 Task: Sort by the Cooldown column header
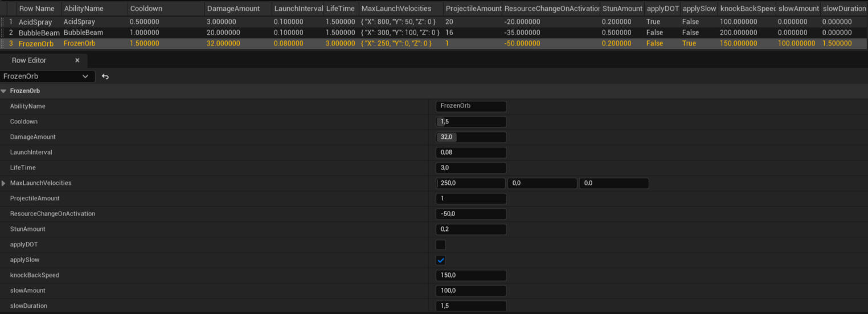[146, 9]
